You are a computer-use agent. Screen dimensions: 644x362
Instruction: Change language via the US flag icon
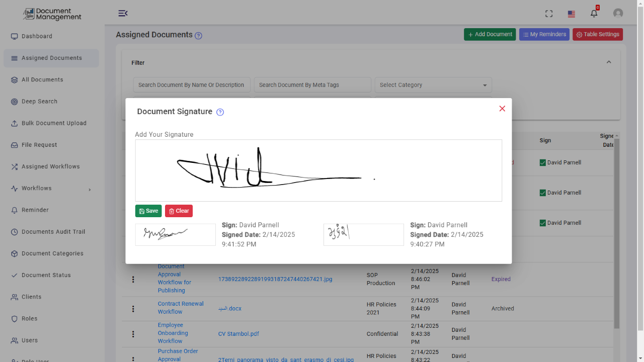point(571,14)
